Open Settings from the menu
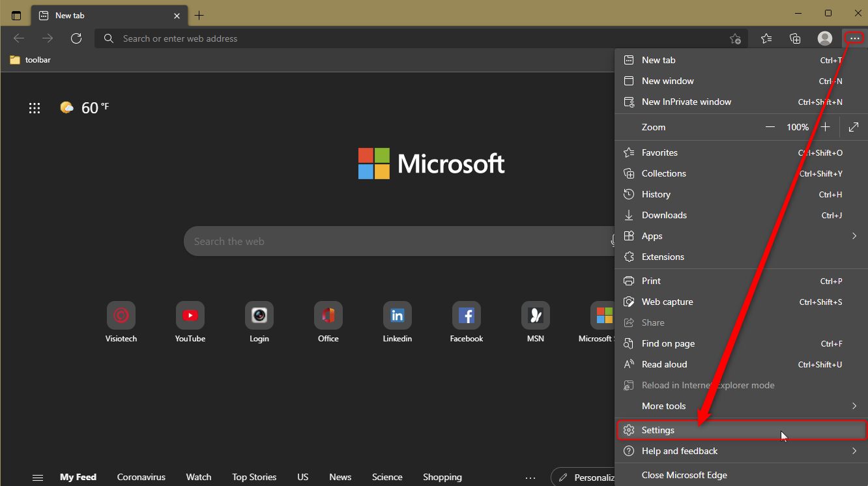The height and width of the screenshot is (486, 868). point(742,430)
